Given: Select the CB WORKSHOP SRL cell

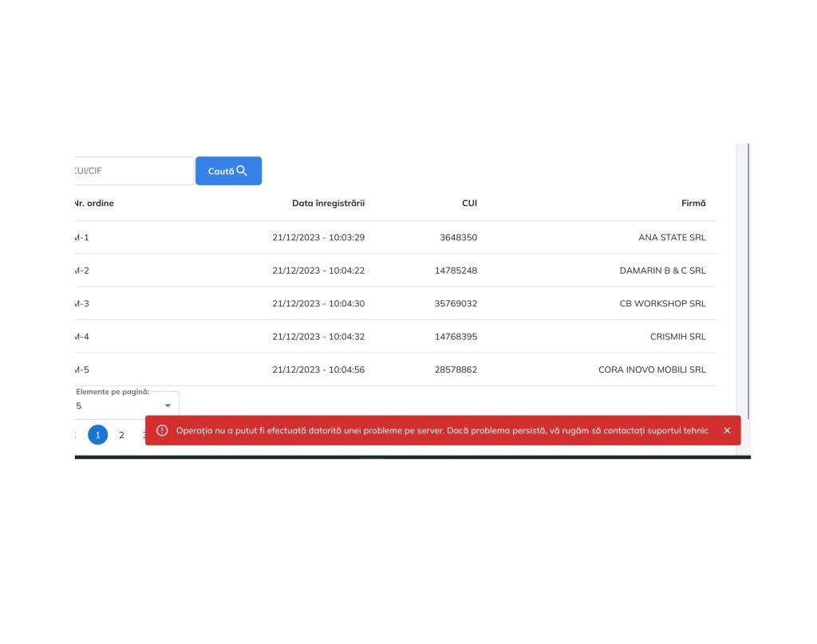Looking at the screenshot, I should click(x=663, y=304).
